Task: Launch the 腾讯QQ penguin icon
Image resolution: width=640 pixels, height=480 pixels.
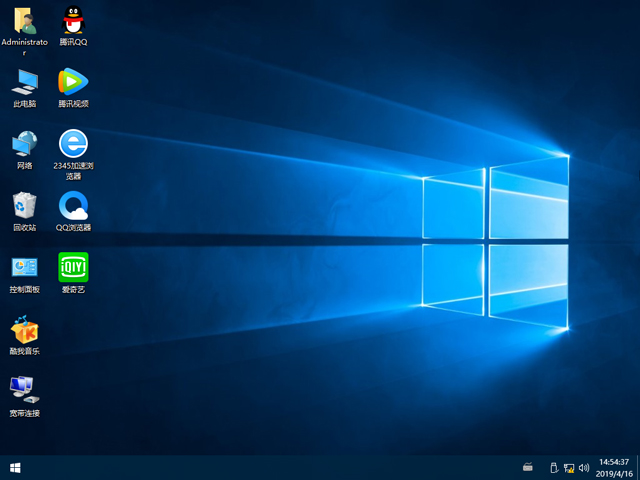Action: pos(73,20)
